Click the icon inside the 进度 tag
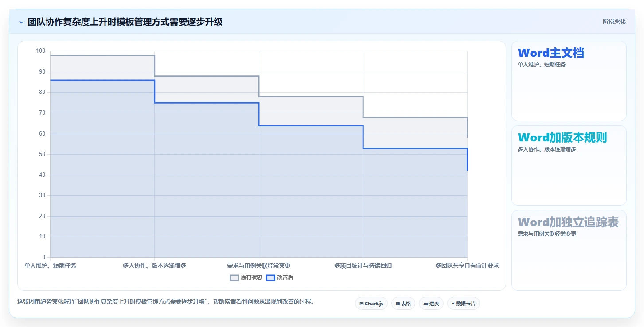 [426, 304]
